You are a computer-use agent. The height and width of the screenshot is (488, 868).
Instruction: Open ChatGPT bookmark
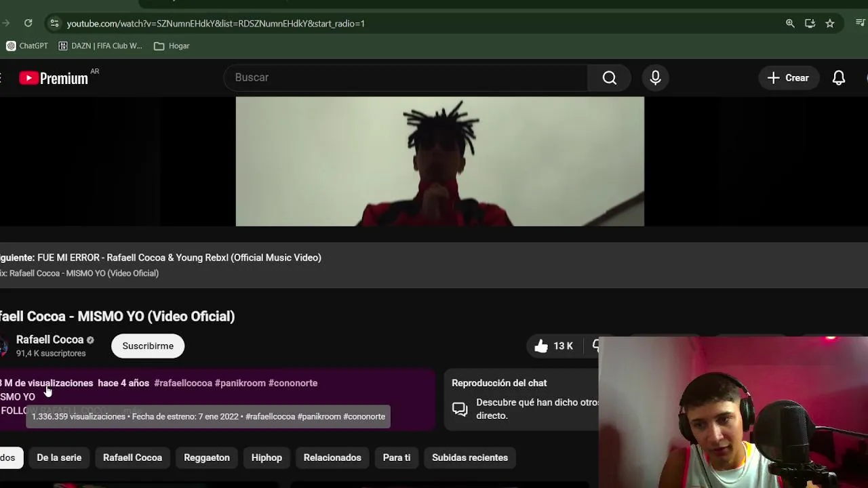pyautogui.click(x=27, y=46)
